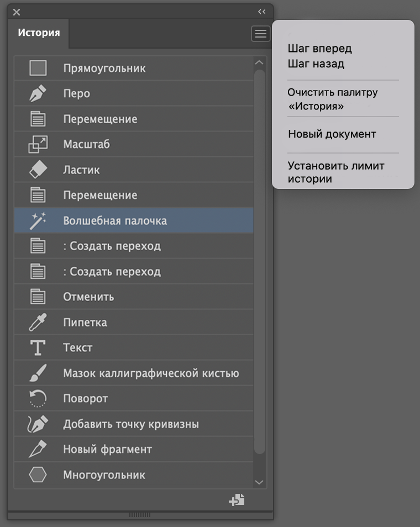Viewport: 420px width, 527px height.
Task: Click the Eyedropper (Пипетка) icon
Action: coord(38,323)
